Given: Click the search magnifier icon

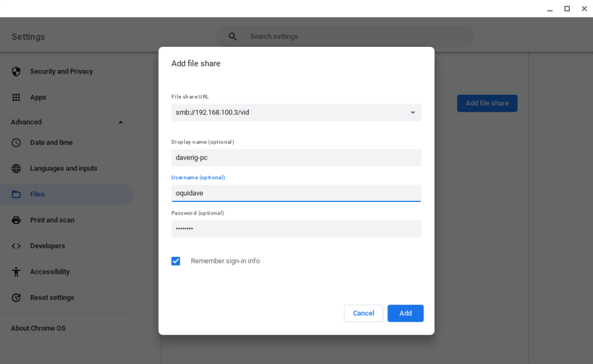Looking at the screenshot, I should pyautogui.click(x=233, y=36).
